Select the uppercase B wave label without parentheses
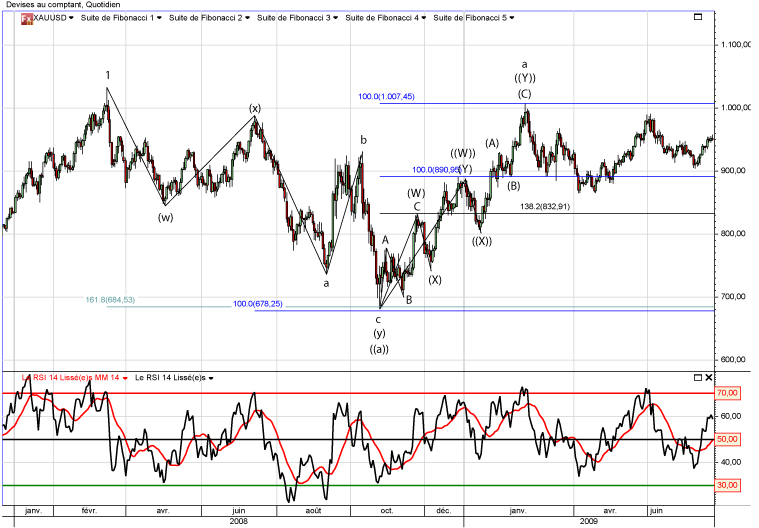This screenshot has width=759, height=528. pos(409,300)
